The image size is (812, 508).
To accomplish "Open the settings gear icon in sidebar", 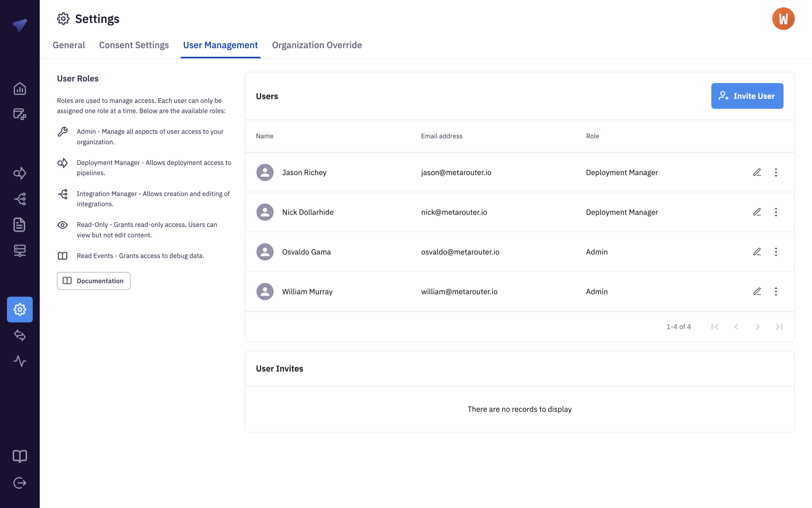I will point(20,309).
